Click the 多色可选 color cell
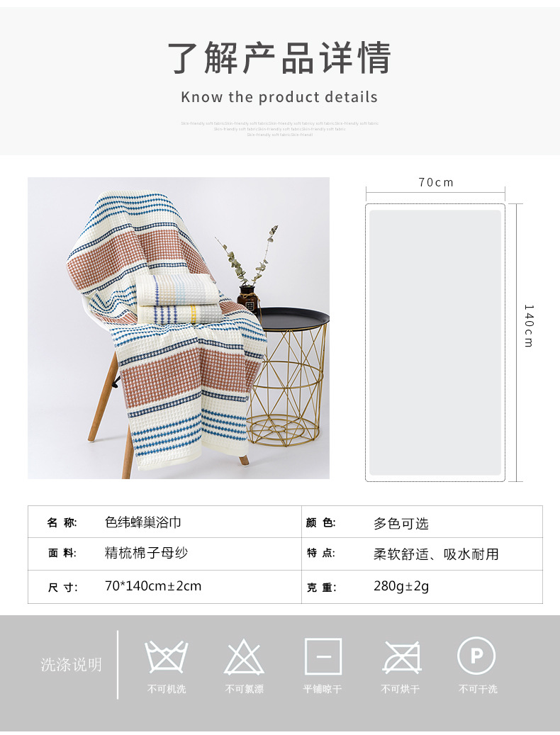 click(401, 524)
